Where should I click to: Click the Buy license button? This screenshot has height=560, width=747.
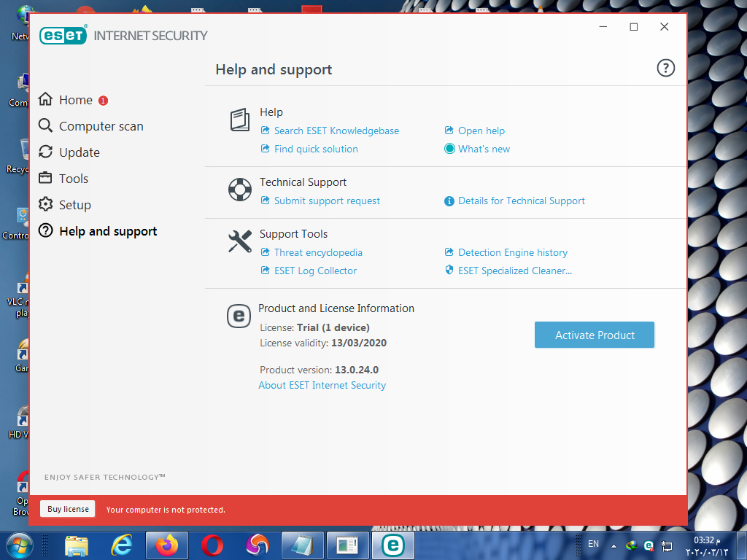pyautogui.click(x=68, y=509)
